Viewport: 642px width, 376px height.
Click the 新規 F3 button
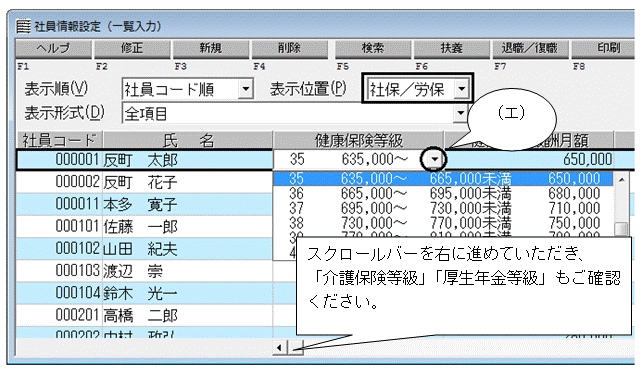[211, 49]
